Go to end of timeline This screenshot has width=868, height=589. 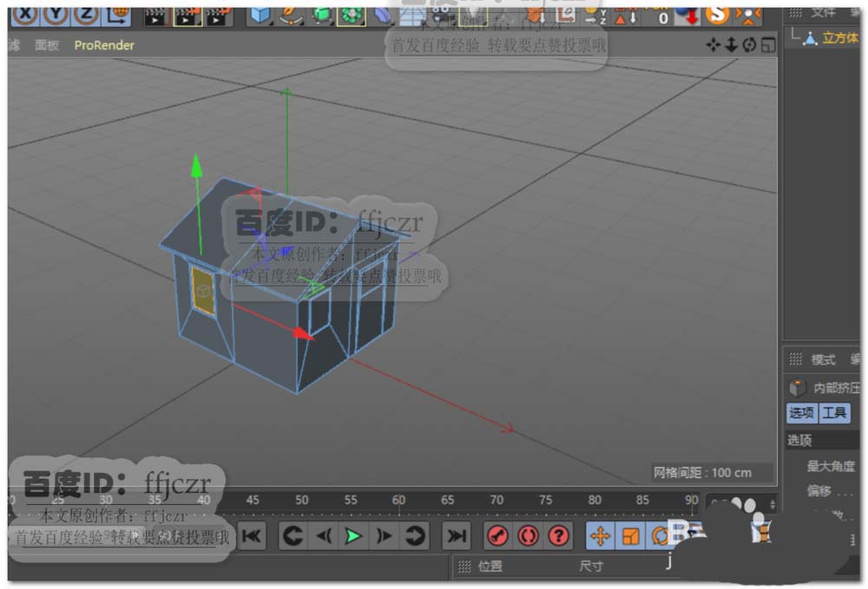click(x=457, y=536)
